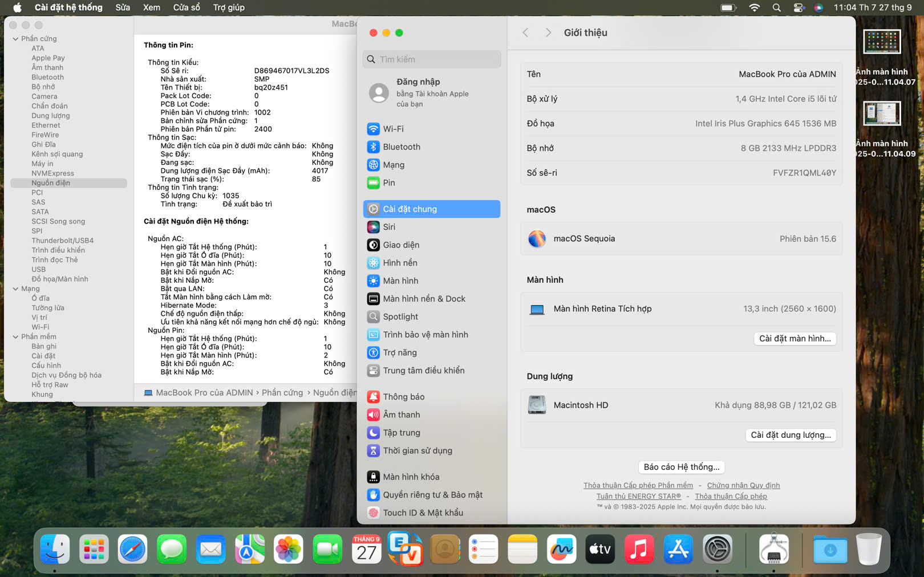Screen dimensions: 924x577
Task: Open the Cửa sổ menu
Action: (x=187, y=7)
